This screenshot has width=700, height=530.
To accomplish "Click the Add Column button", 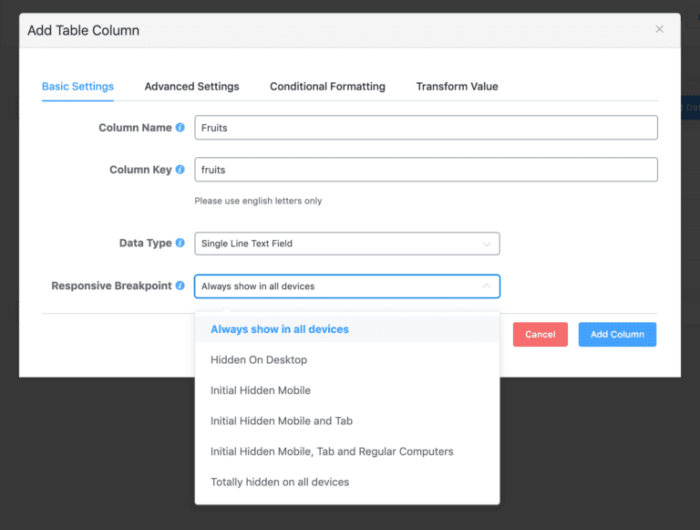I will coord(617,334).
